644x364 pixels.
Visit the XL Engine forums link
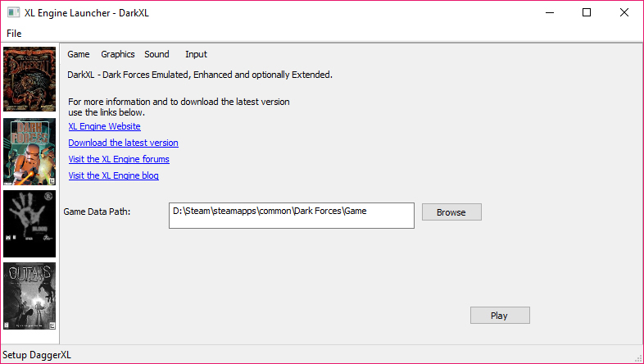(x=119, y=159)
